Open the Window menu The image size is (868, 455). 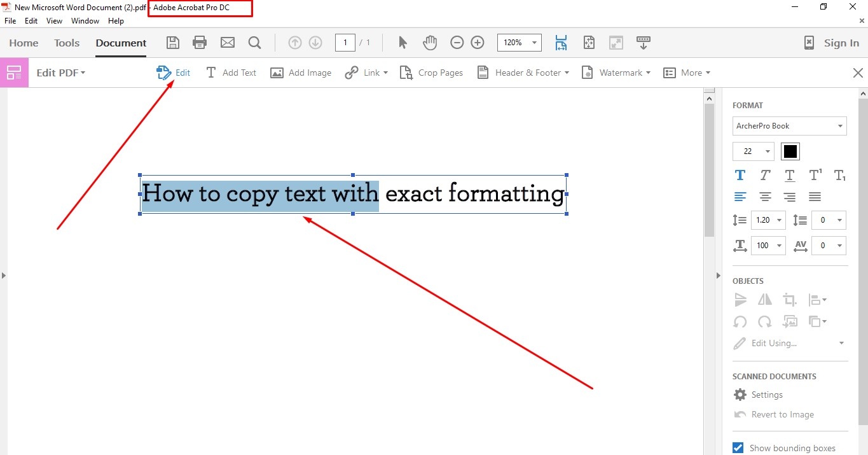(85, 21)
